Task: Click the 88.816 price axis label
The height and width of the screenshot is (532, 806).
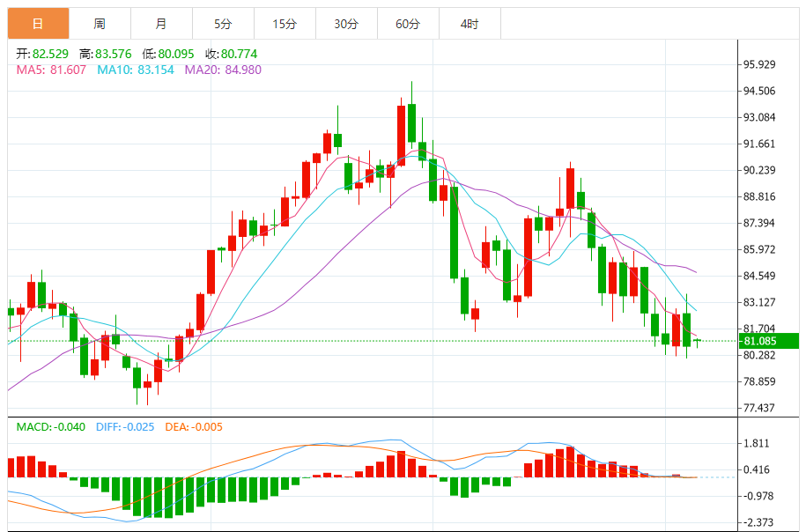Action: pyautogui.click(x=759, y=197)
